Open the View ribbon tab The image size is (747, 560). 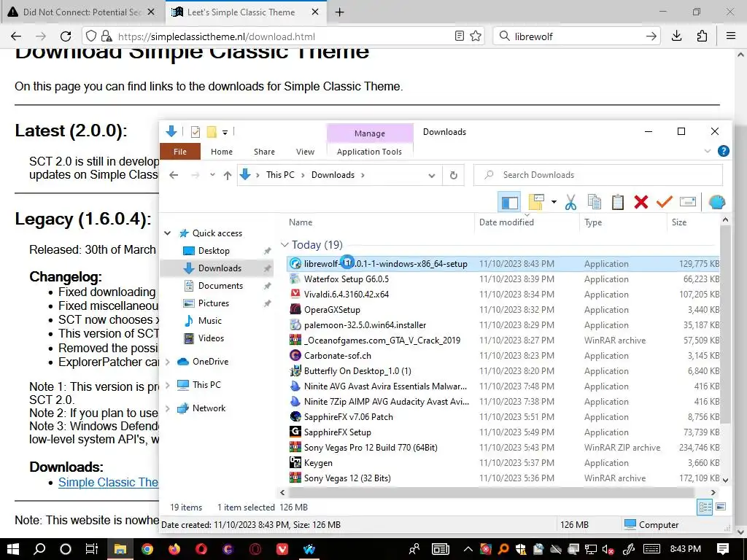pos(306,152)
